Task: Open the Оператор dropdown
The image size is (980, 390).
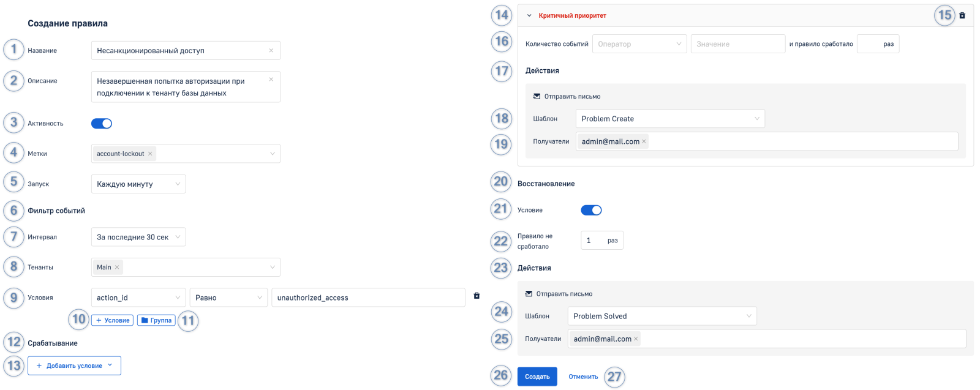Action: pos(639,44)
